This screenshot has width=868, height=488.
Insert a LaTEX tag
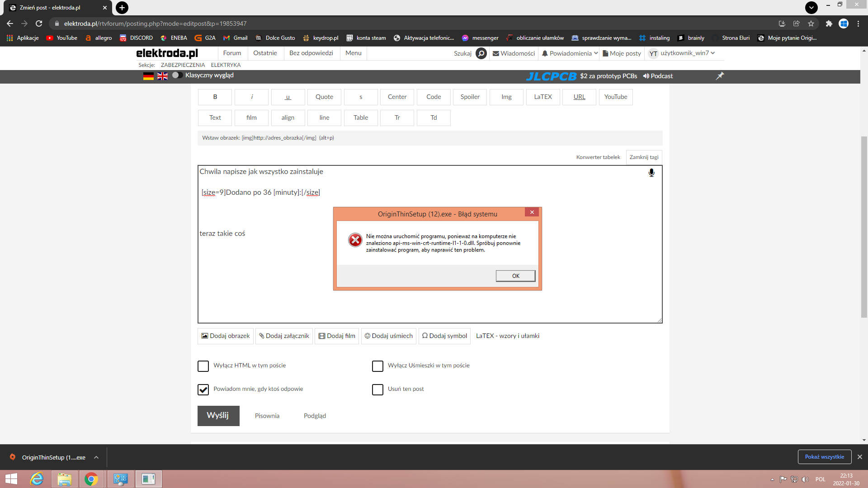[543, 97]
